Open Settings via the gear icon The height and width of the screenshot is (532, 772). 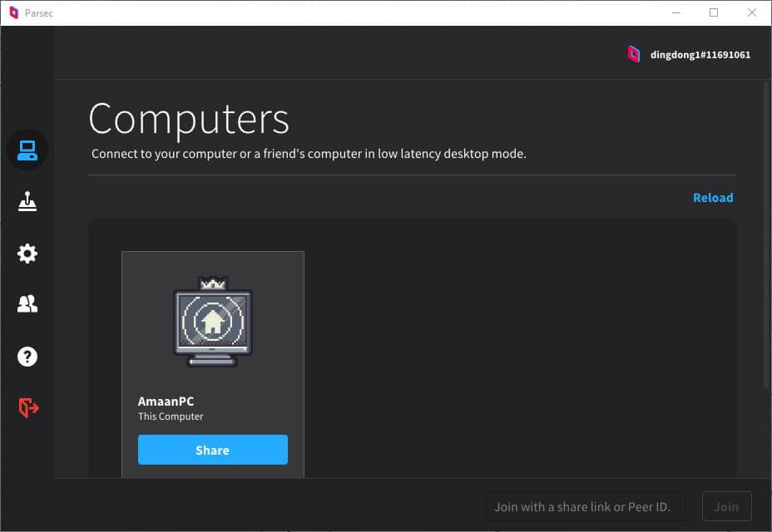coord(27,254)
